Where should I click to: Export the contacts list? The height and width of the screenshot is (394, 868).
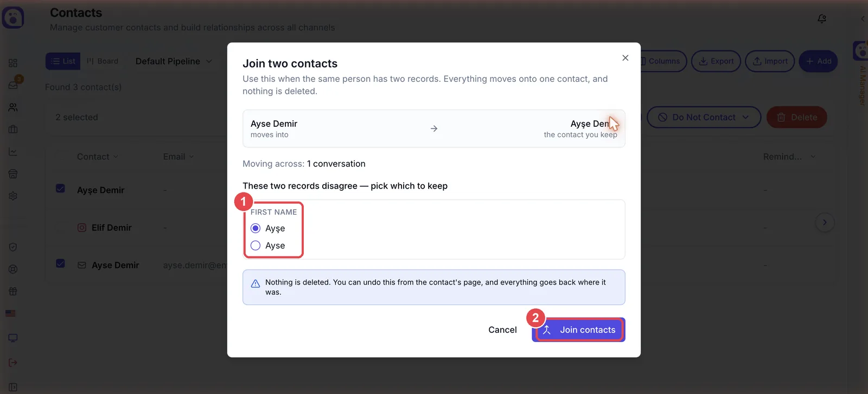716,61
